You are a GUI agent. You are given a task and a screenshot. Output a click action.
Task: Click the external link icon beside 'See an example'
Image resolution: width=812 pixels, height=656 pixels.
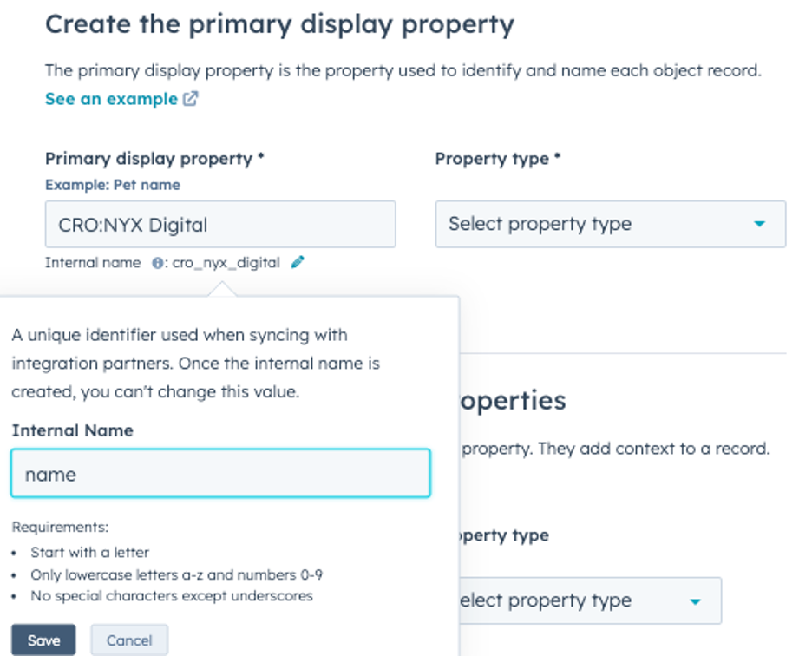pos(191,99)
